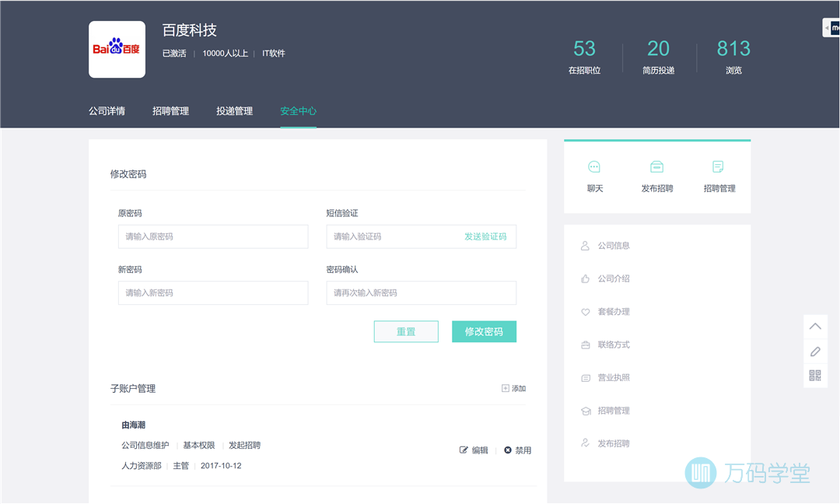Click the disable icon for 由海潮
This screenshot has width=840, height=504.
click(507, 450)
